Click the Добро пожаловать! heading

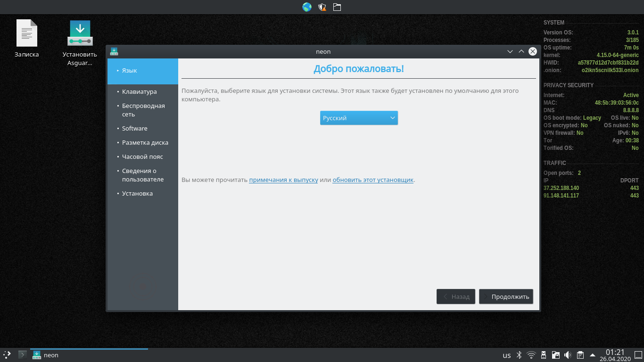tap(359, 69)
